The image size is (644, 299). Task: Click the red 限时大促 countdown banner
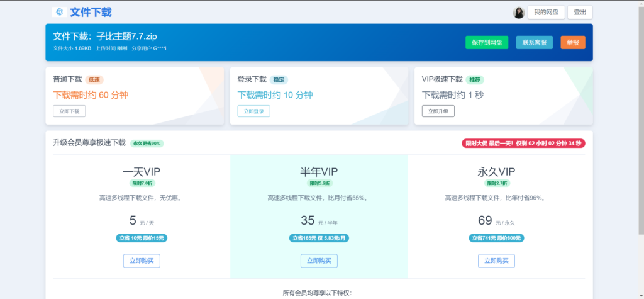523,143
